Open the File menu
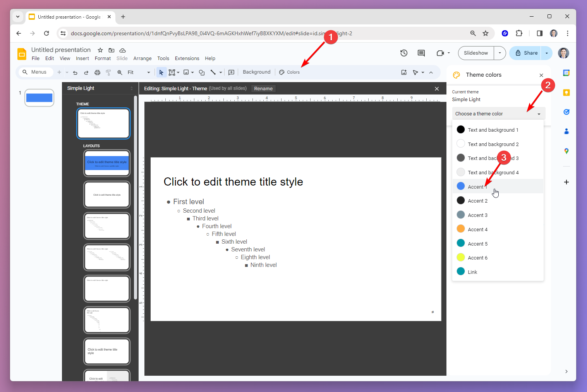Viewport: 587px width, 392px height. [36, 58]
